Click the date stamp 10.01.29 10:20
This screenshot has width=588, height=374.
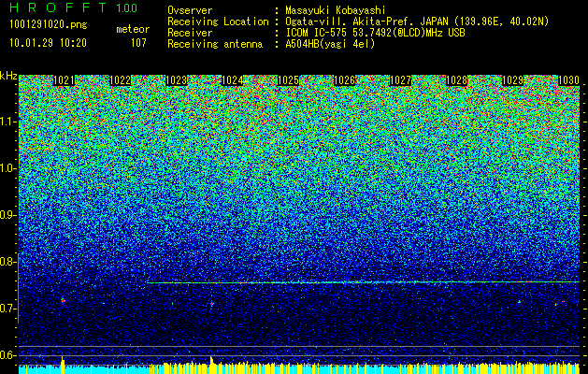click(48, 43)
